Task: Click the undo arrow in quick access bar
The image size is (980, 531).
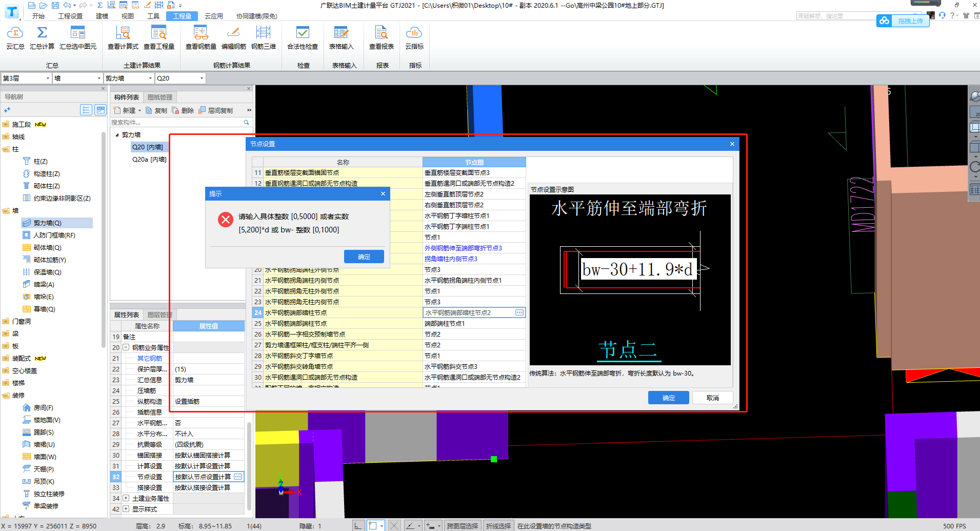Action: pos(67,5)
